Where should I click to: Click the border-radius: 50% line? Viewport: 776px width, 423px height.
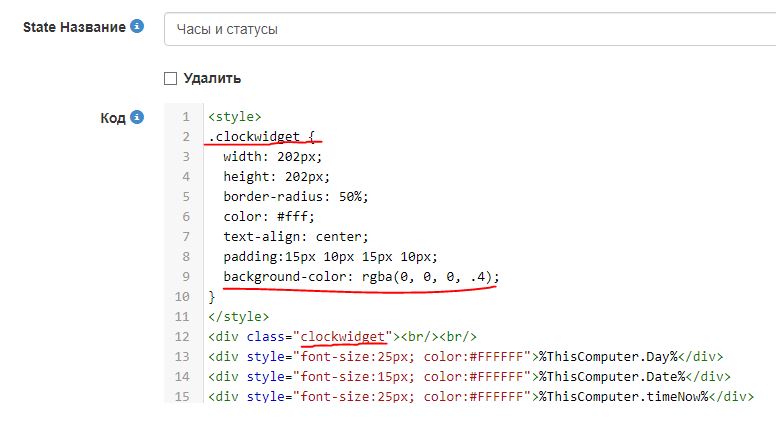coord(295,197)
